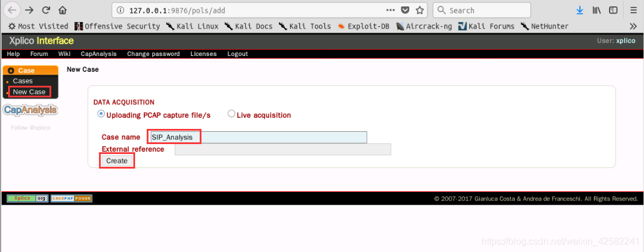The image size is (644, 252).
Task: Open the downloads arrow icon
Action: pos(580,10)
